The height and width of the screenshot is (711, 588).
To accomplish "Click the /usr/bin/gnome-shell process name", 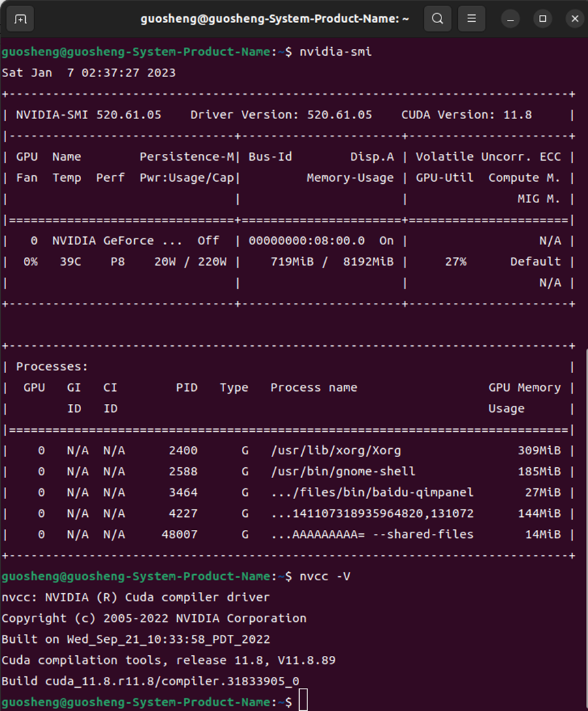I will (343, 471).
